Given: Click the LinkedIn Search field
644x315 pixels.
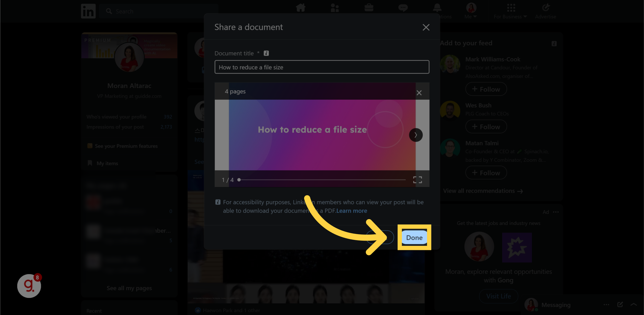Looking at the screenshot, I should click(x=158, y=11).
